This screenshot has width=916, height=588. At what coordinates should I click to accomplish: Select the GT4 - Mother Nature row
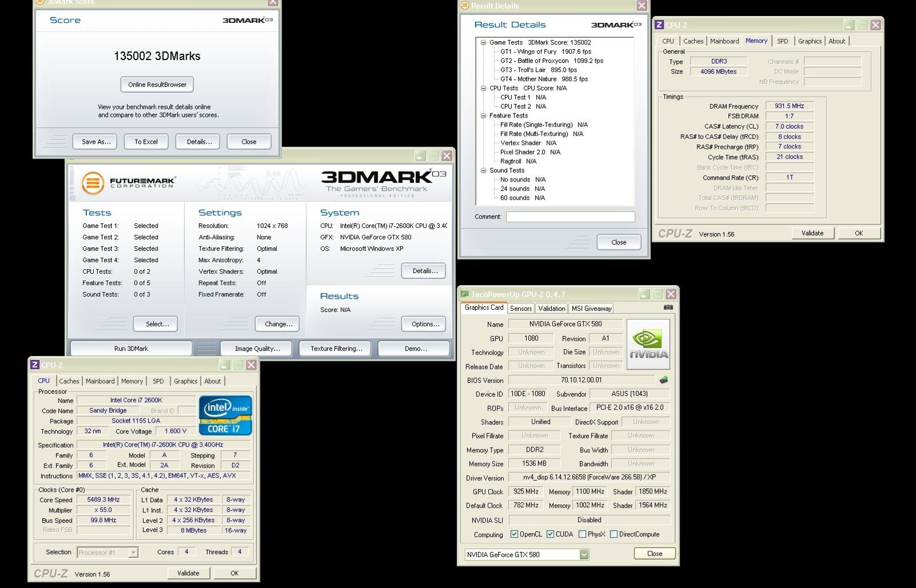click(544, 79)
